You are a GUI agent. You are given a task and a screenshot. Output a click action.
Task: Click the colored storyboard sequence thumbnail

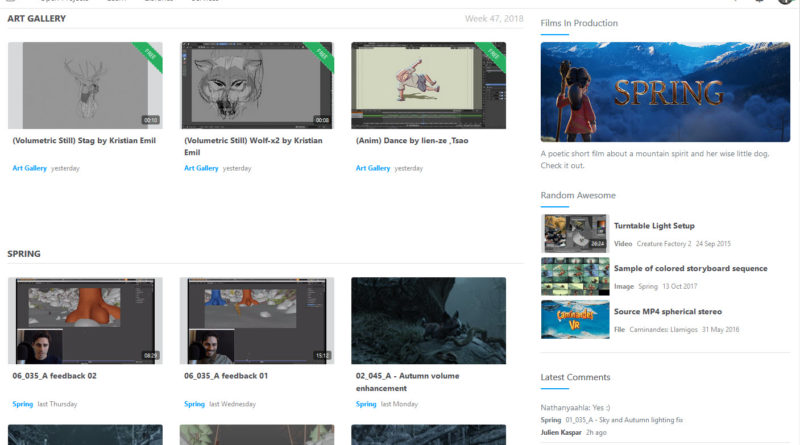point(575,276)
